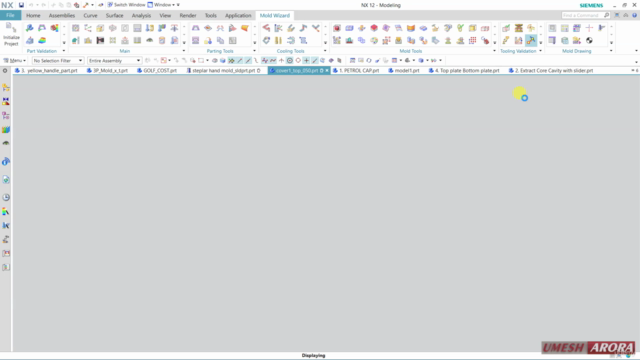Open the 1. PETROL CAP.prt file tab
Viewport: 640px width, 360px height.
point(356,71)
